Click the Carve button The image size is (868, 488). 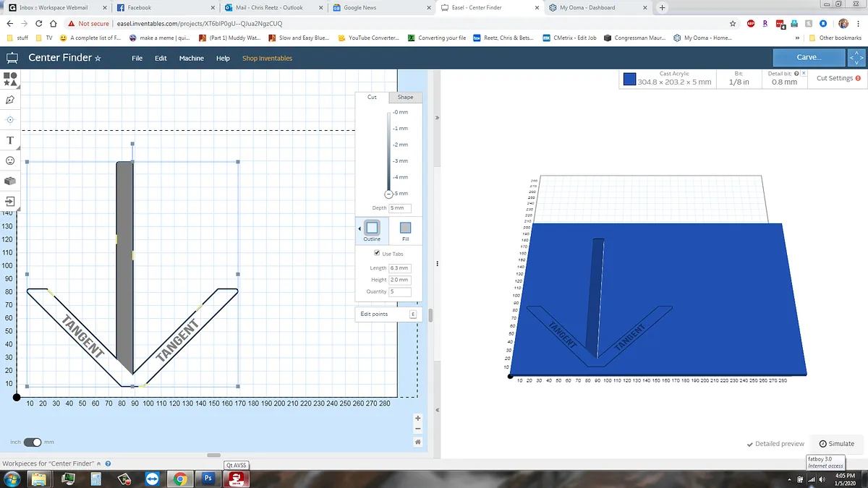[808, 57]
